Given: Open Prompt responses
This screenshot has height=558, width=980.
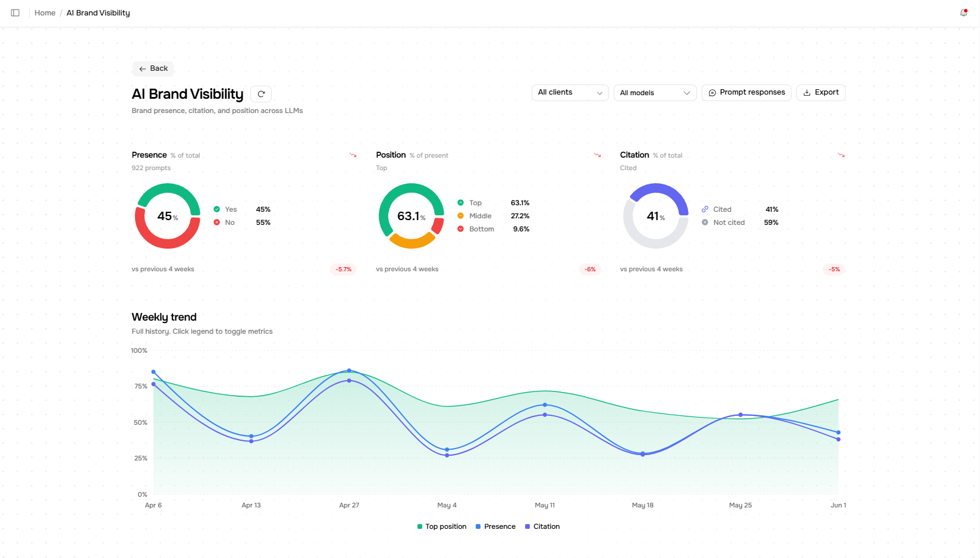Looking at the screenshot, I should point(746,93).
